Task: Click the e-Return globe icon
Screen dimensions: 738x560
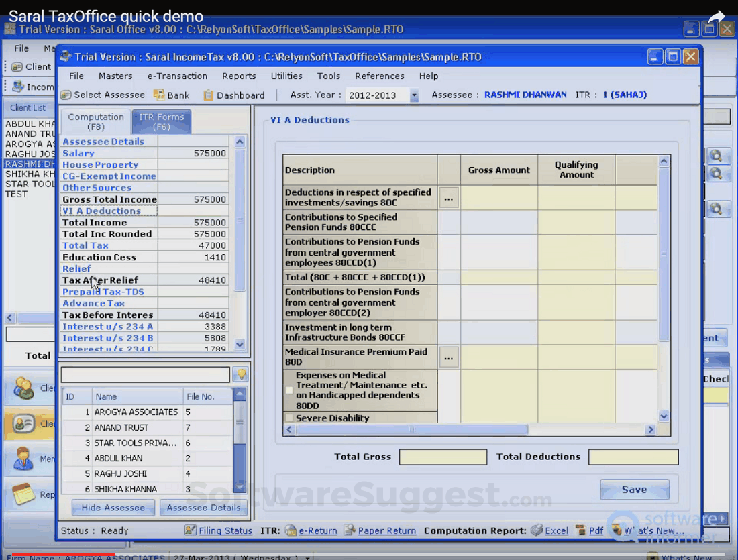Action: (x=291, y=530)
